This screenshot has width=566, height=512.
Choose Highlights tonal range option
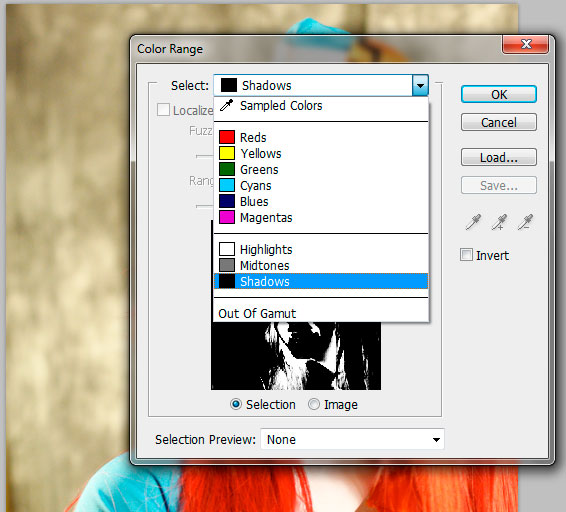[x=321, y=250]
